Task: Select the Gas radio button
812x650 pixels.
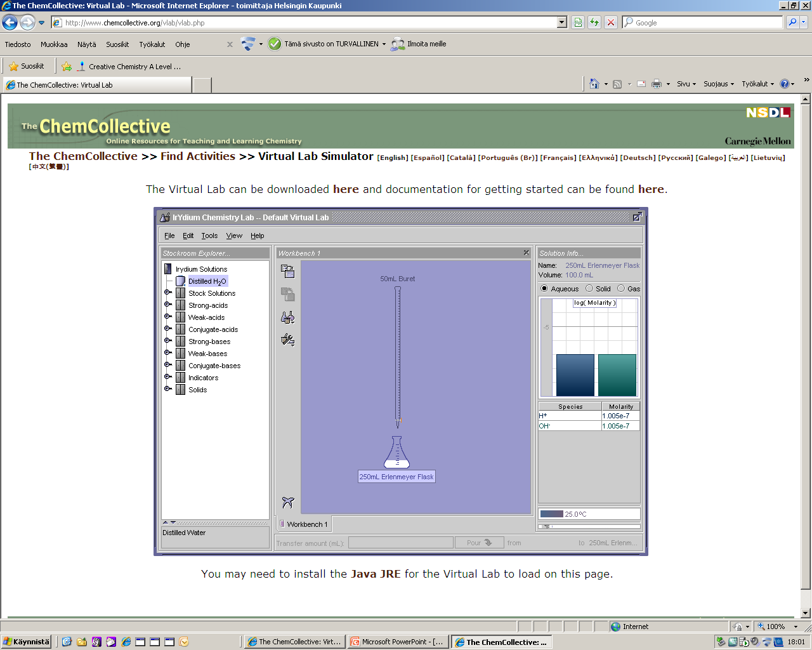Action: [x=621, y=288]
